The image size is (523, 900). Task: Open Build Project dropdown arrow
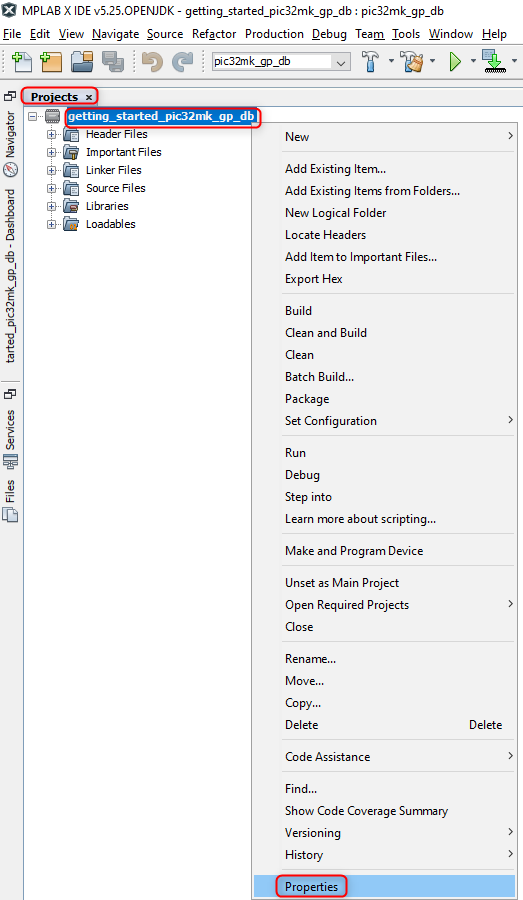391,61
